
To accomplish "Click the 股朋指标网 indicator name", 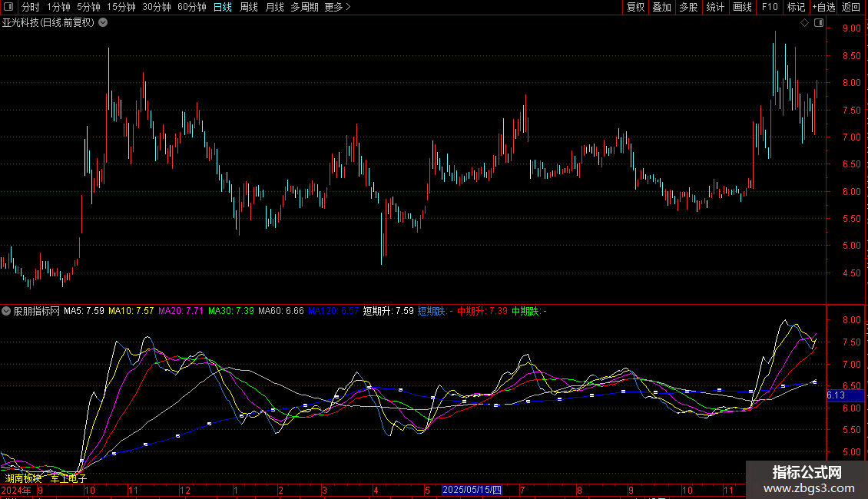I will 37,311.
